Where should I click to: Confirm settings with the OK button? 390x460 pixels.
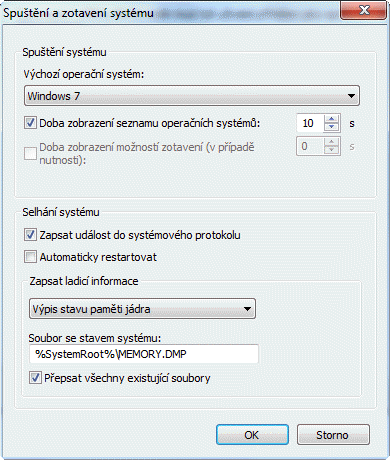pos(252,435)
